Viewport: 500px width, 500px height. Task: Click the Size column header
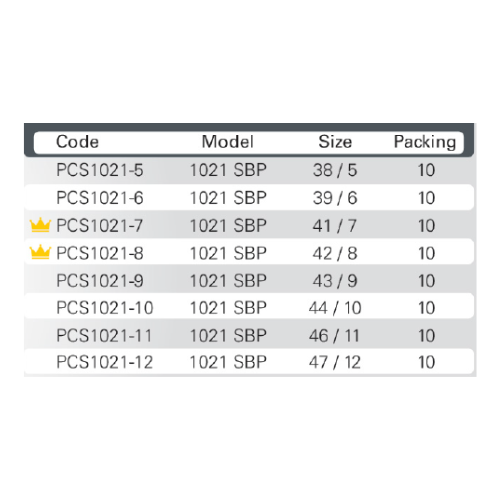coord(335,142)
